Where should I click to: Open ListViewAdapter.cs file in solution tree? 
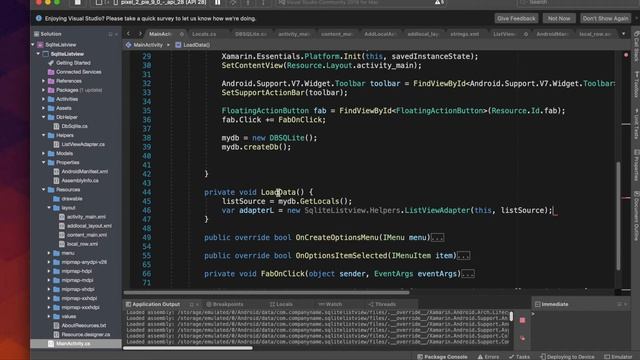pyautogui.click(x=83, y=144)
